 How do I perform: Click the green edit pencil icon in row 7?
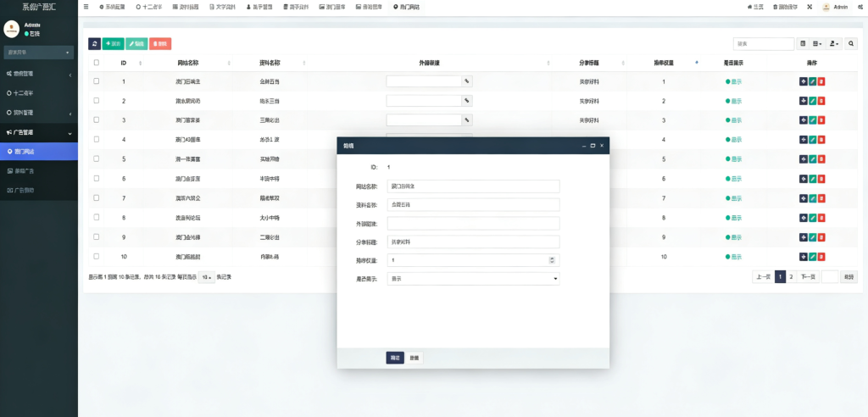pos(812,198)
